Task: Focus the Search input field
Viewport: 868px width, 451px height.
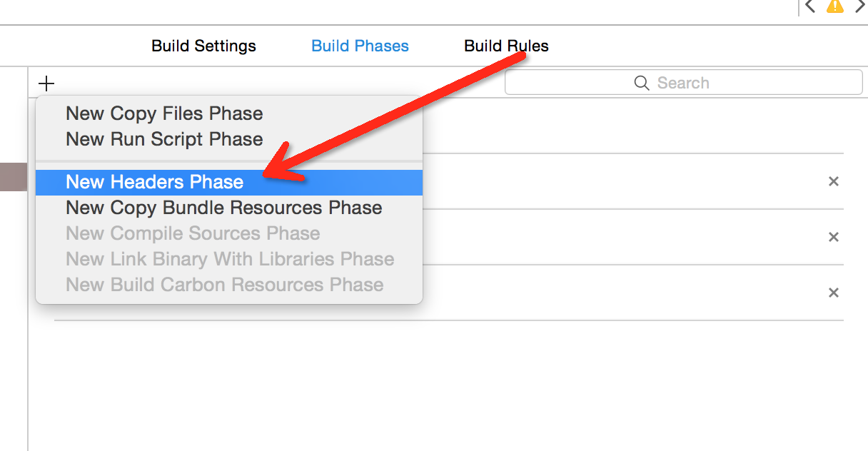Action: point(683,83)
